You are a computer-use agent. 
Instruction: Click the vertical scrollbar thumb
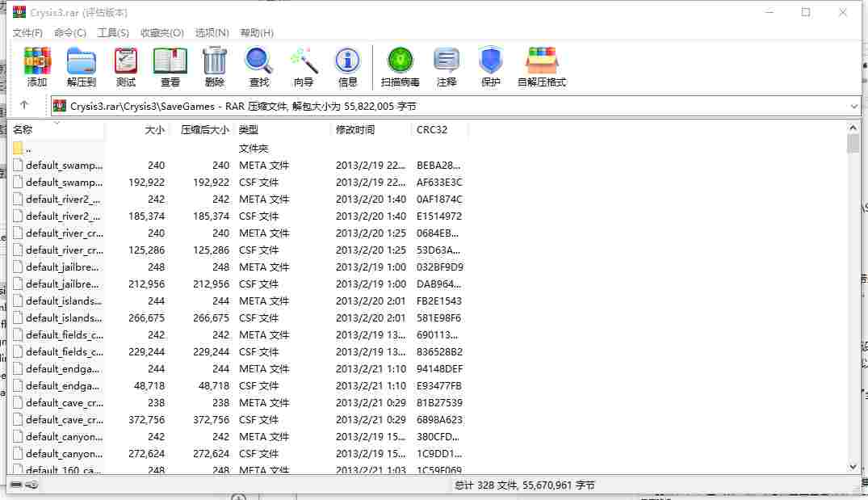tap(853, 144)
